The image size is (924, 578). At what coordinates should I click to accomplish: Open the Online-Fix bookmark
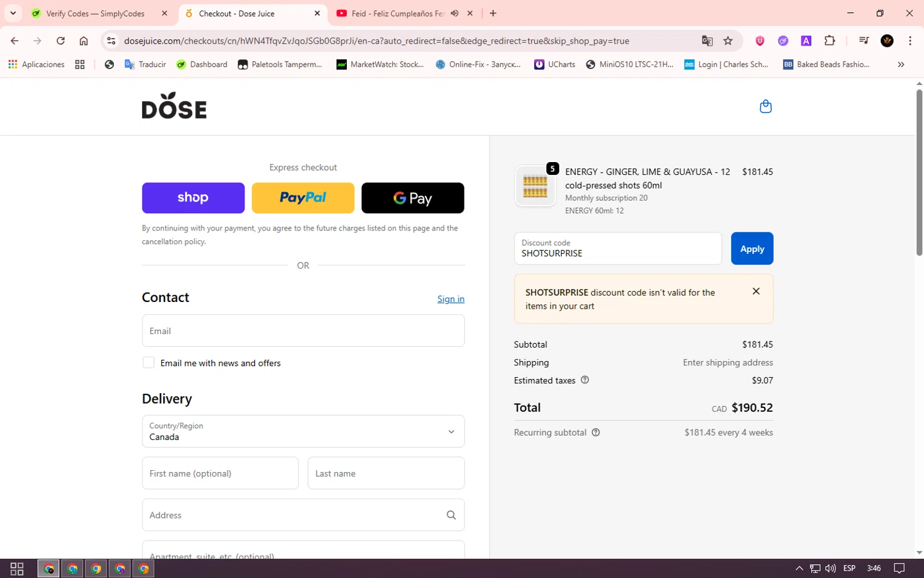click(479, 64)
